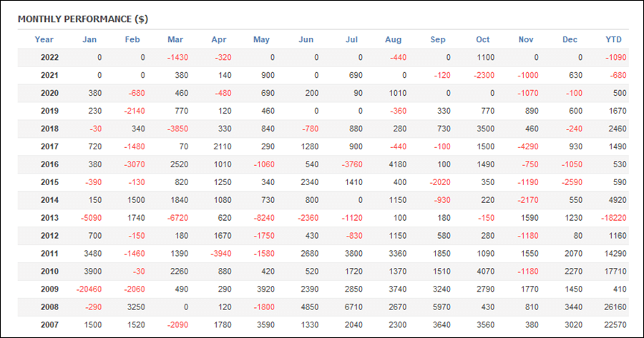This screenshot has height=338, width=644.
Task: Select the 2012 year row label
Action: coord(49,236)
